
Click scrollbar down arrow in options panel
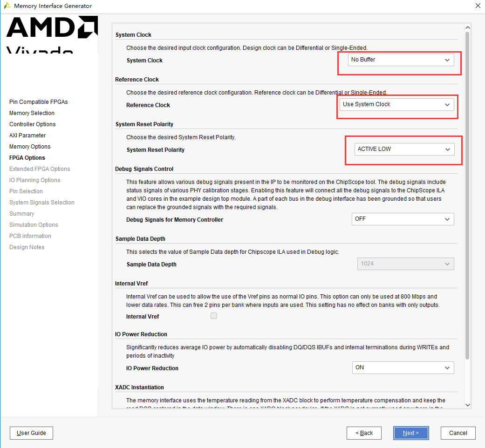pos(468,405)
